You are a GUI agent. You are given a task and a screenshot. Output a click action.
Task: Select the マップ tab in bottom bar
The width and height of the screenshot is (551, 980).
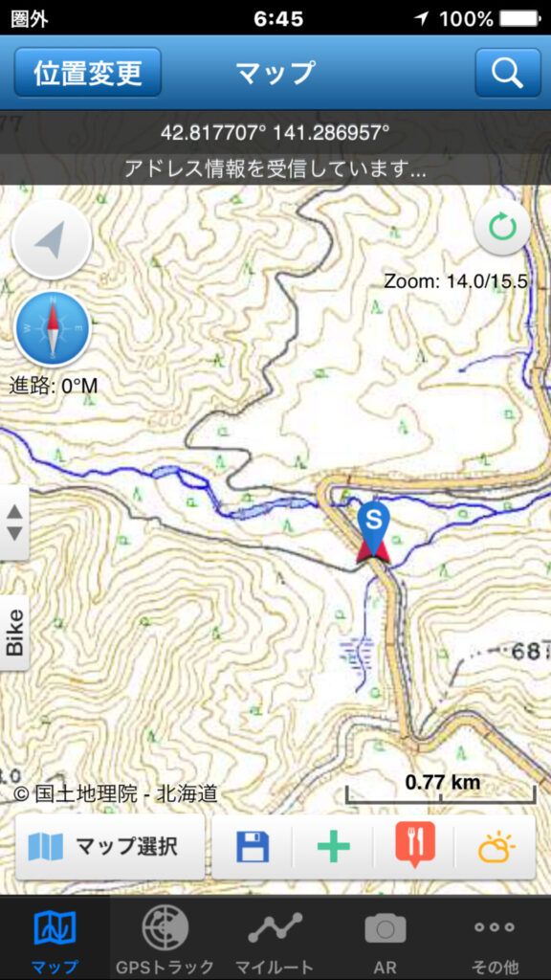(x=55, y=938)
